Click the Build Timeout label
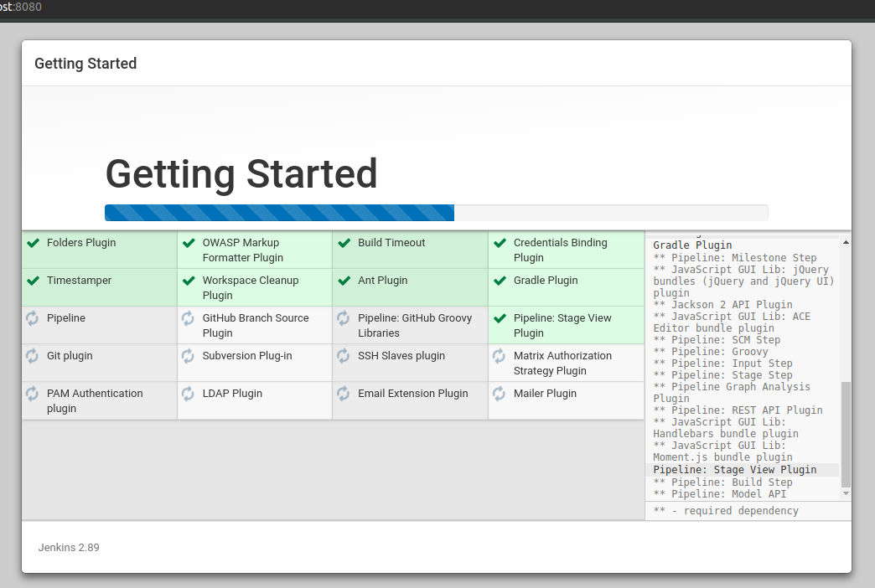 pyautogui.click(x=391, y=243)
